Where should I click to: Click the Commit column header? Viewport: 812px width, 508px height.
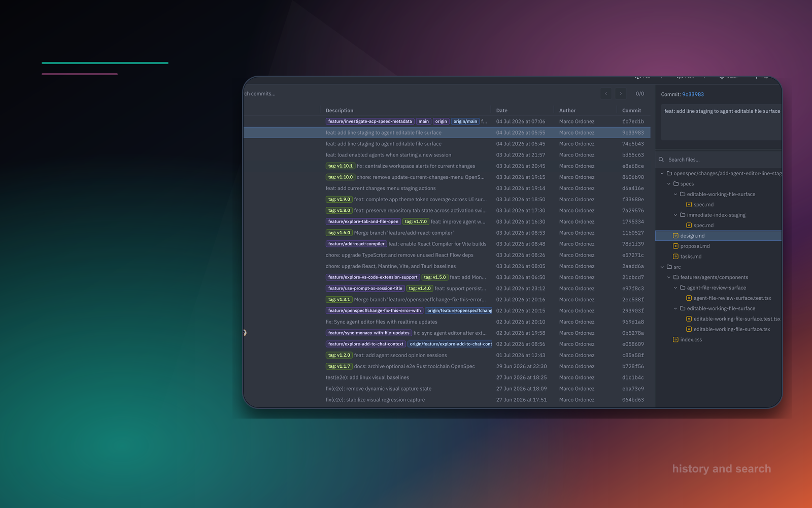pyautogui.click(x=632, y=111)
